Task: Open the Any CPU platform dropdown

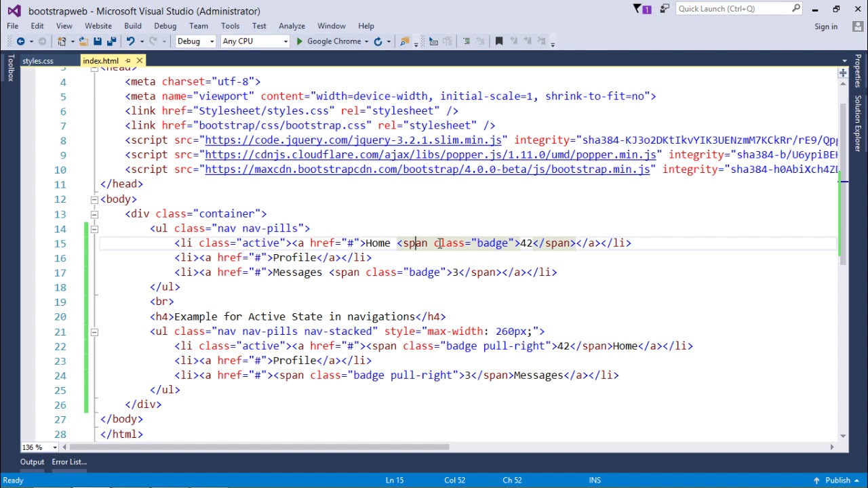Action: [255, 41]
